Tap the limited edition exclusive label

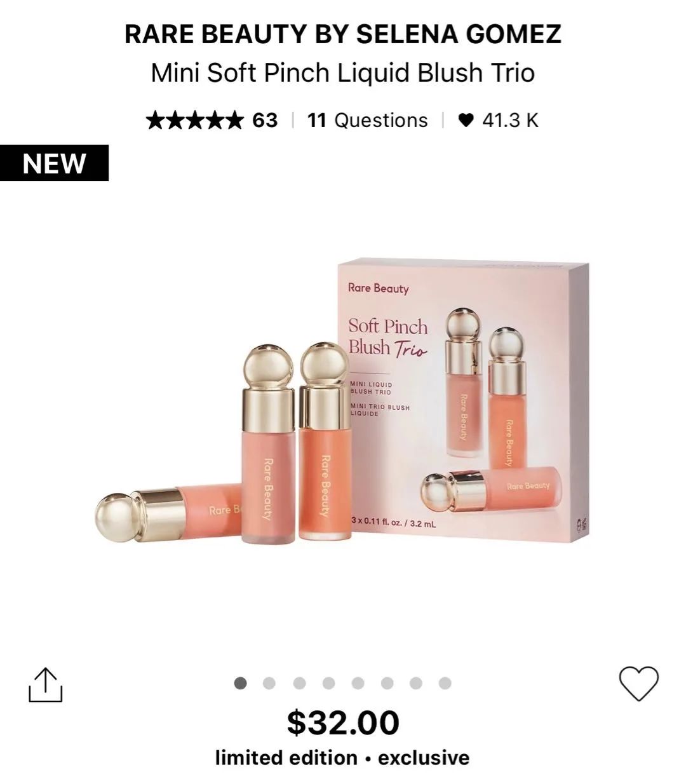pos(342,757)
